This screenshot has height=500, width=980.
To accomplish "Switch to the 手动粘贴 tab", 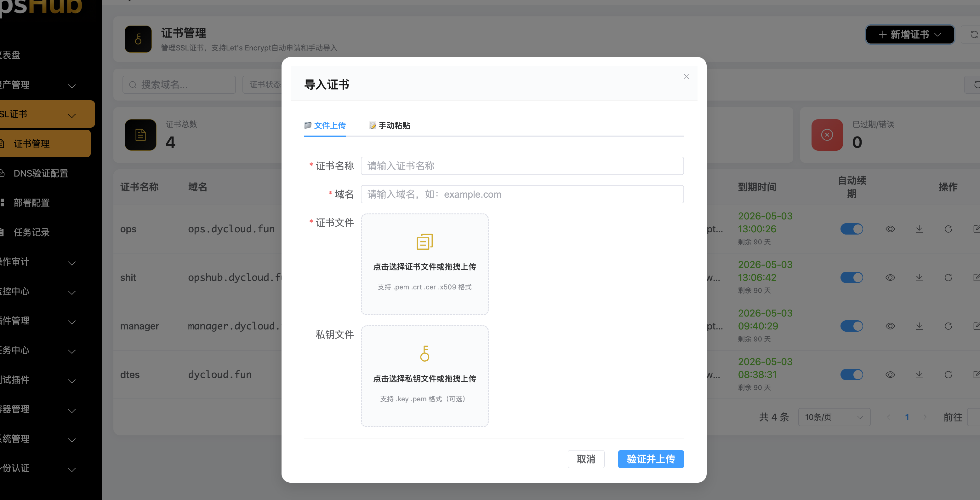I will [x=389, y=126].
